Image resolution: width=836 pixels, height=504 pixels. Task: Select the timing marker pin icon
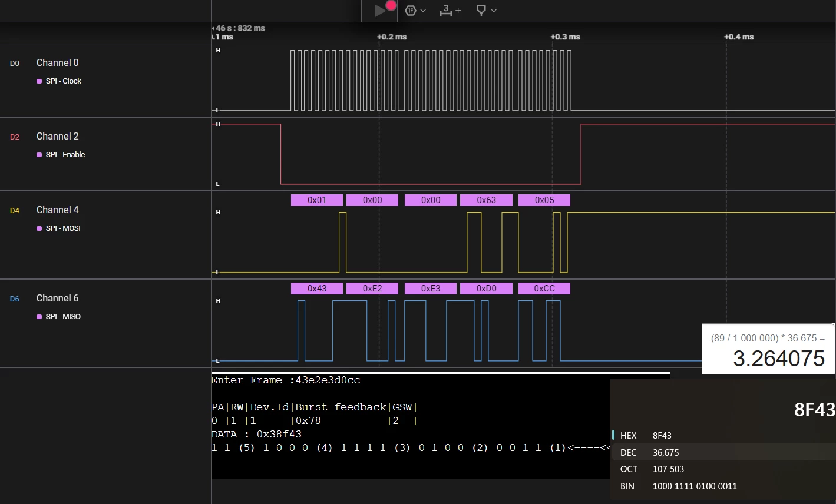coord(481,11)
